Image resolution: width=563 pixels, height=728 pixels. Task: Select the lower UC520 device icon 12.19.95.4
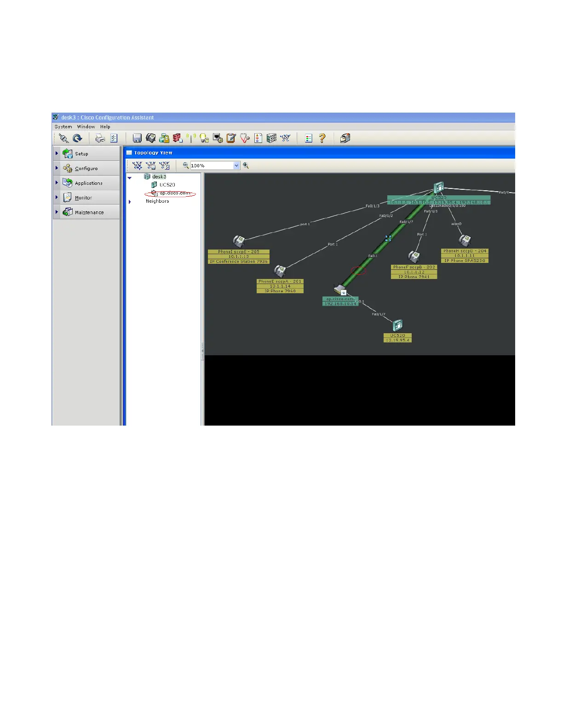(x=398, y=326)
